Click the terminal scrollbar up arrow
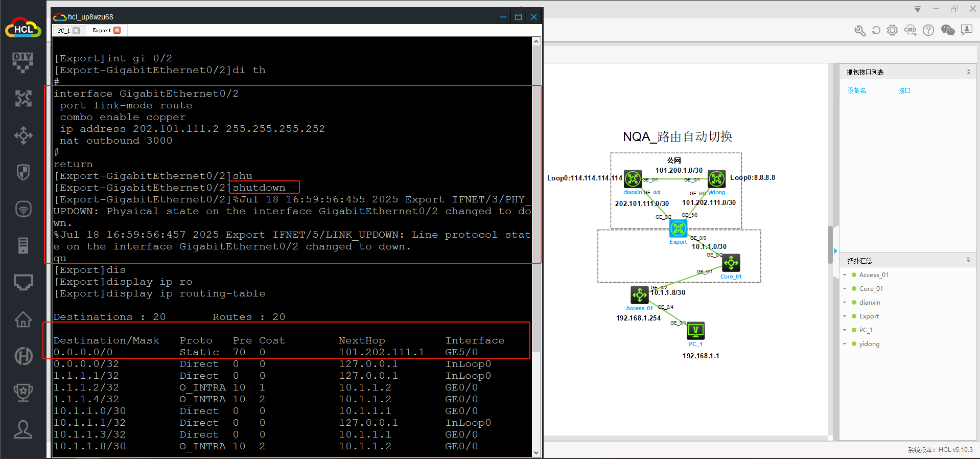 pyautogui.click(x=536, y=41)
